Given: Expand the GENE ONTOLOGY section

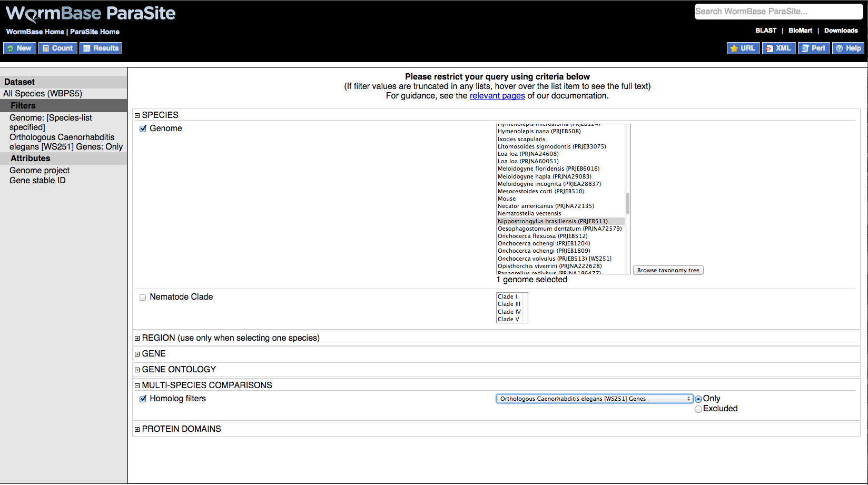Looking at the screenshot, I should (x=137, y=370).
